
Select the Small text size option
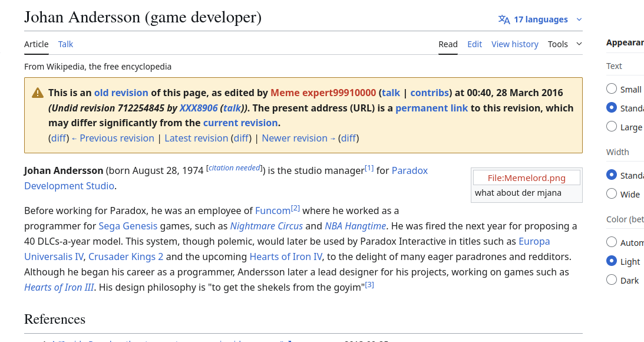(612, 89)
